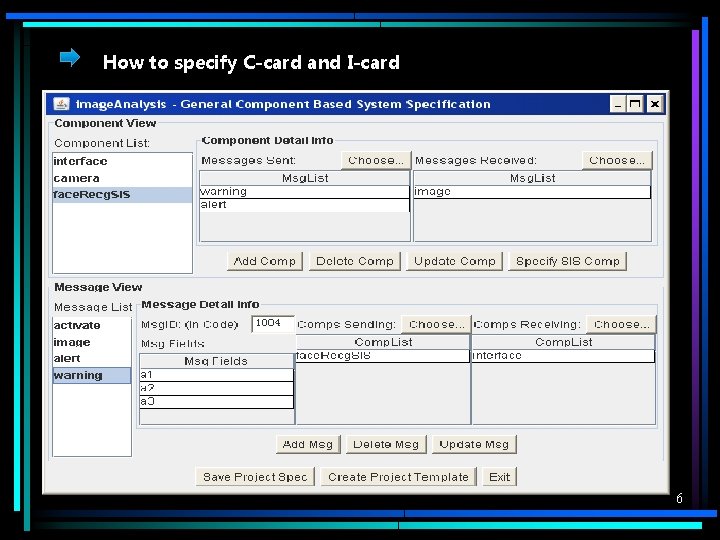
Task: Select faceRecgSIS in Component List
Action: point(122,195)
